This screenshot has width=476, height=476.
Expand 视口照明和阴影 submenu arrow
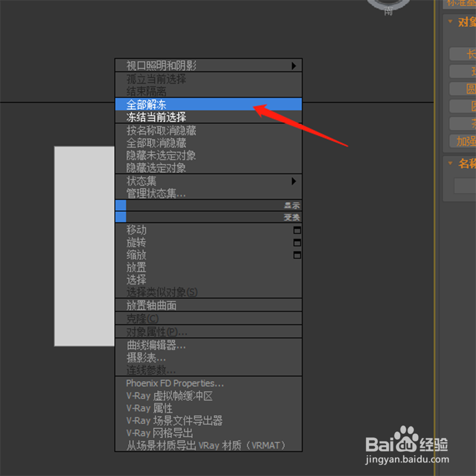(x=293, y=66)
